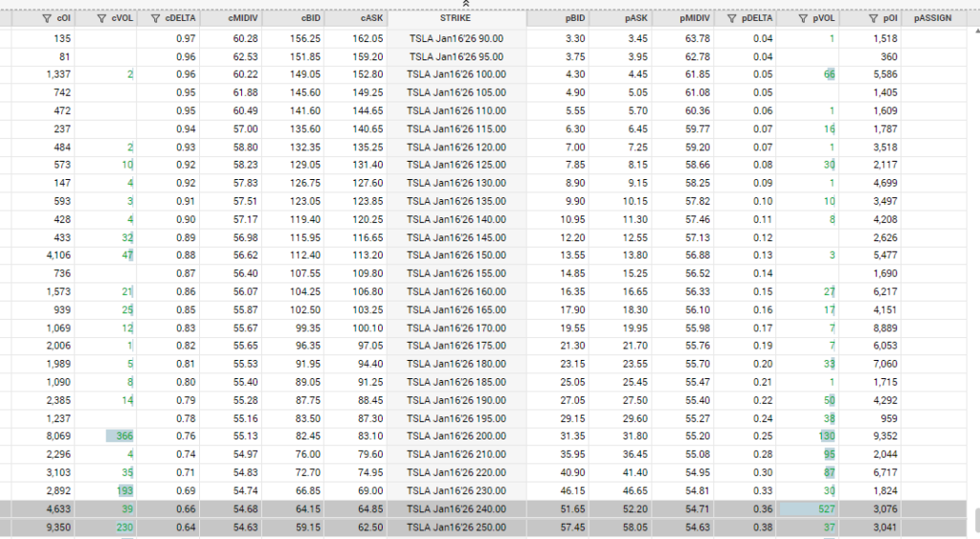
Task: Click the cOI value 9,350
Action: [58, 528]
